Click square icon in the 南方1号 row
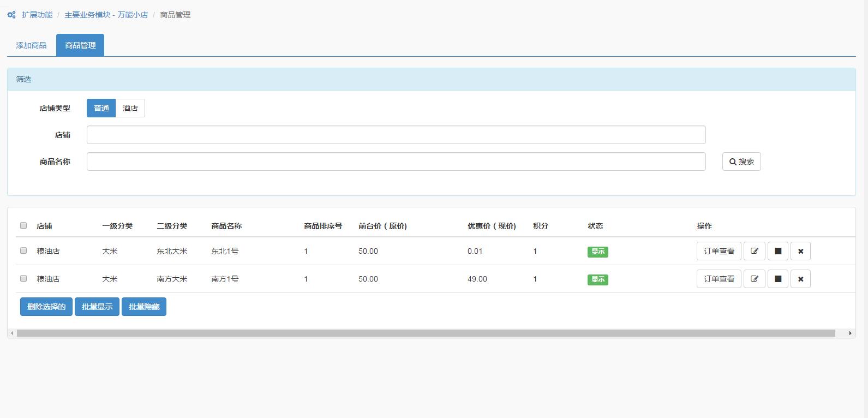The width and height of the screenshot is (868, 418). (778, 279)
